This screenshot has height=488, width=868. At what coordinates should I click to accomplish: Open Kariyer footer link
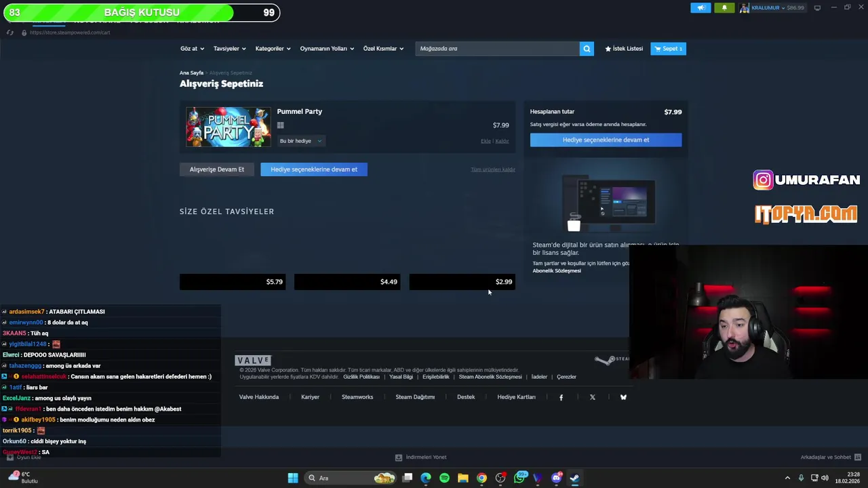click(310, 397)
